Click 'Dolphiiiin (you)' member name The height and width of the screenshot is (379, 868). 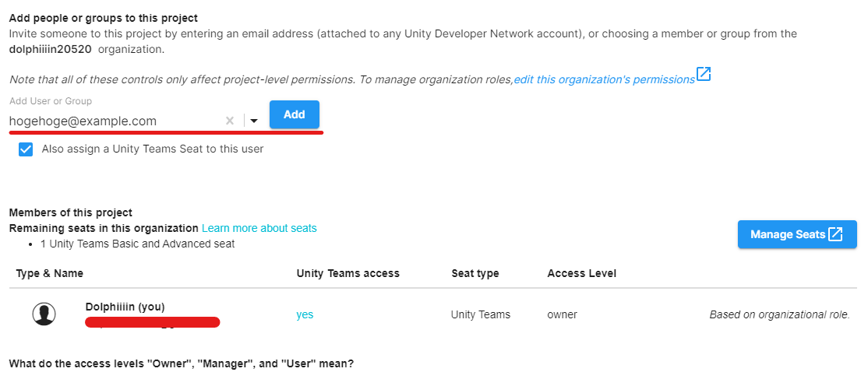click(x=125, y=307)
